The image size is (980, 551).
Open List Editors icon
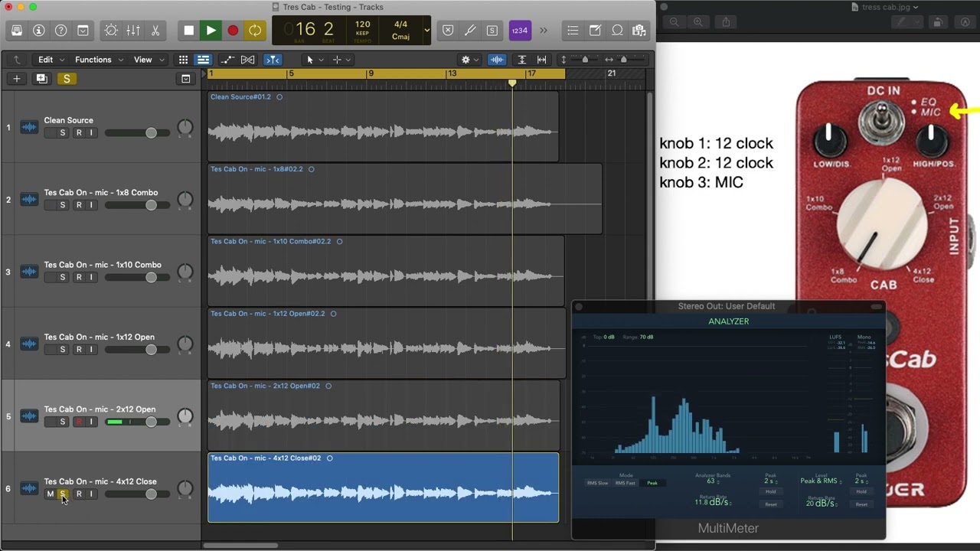[573, 31]
